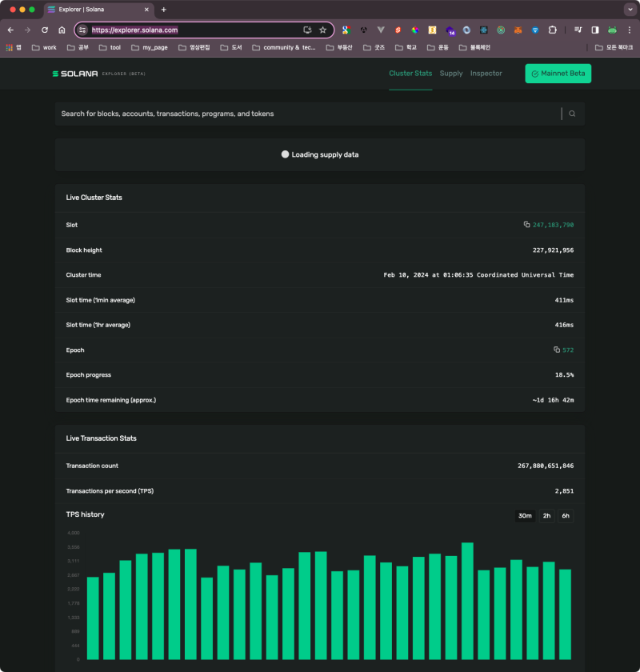
Task: Click the 18.5% epoch progress value
Action: click(x=564, y=374)
